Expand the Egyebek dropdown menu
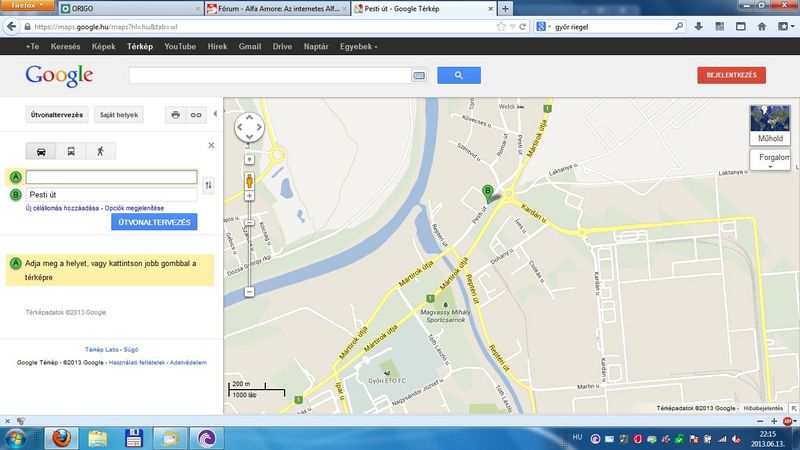The image size is (800, 450). pyautogui.click(x=359, y=46)
